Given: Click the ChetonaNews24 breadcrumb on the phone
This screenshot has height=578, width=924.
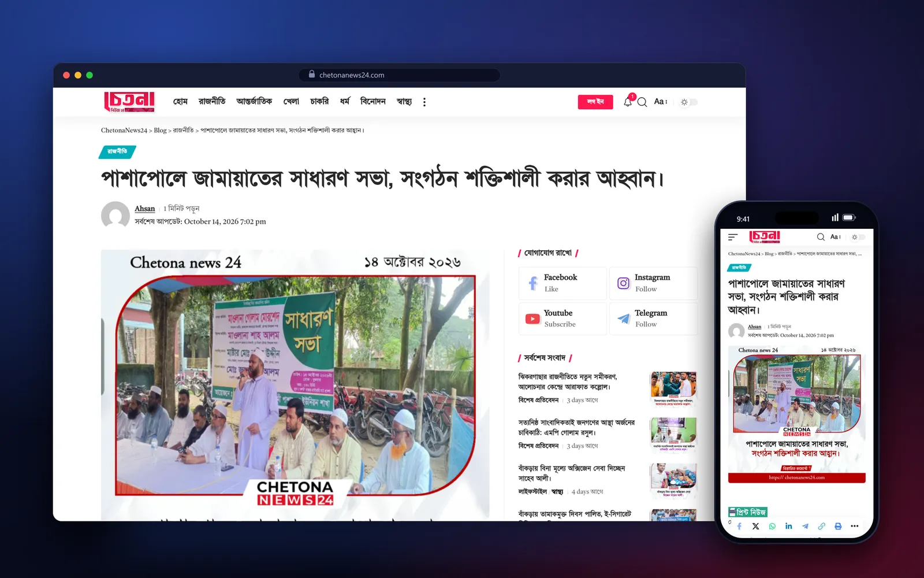Looking at the screenshot, I should tap(744, 254).
